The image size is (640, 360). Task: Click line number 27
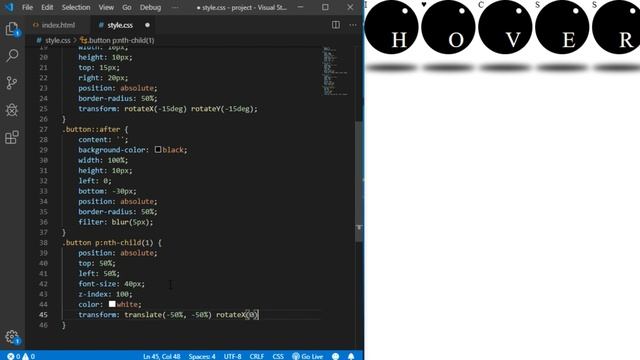pos(43,129)
